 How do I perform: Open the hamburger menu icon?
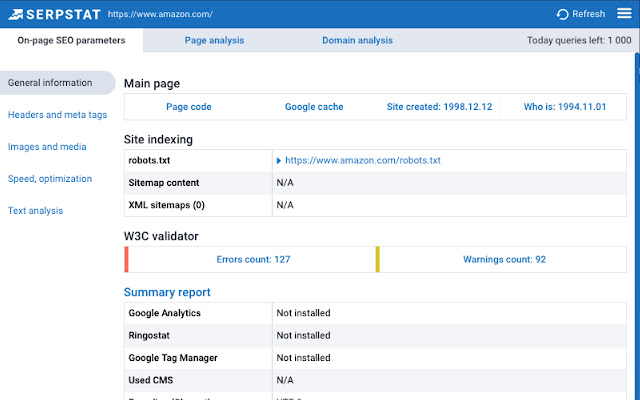(x=623, y=14)
